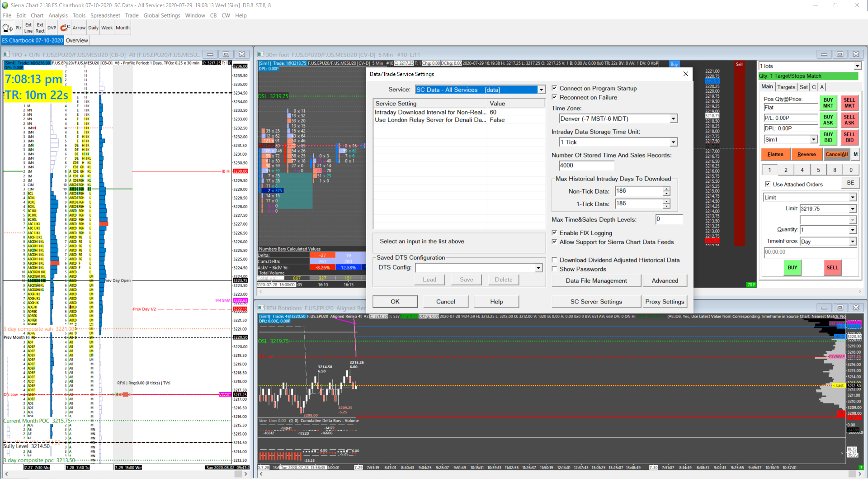Expand the Time Zone dropdown
Image resolution: width=868 pixels, height=479 pixels.
tap(673, 119)
